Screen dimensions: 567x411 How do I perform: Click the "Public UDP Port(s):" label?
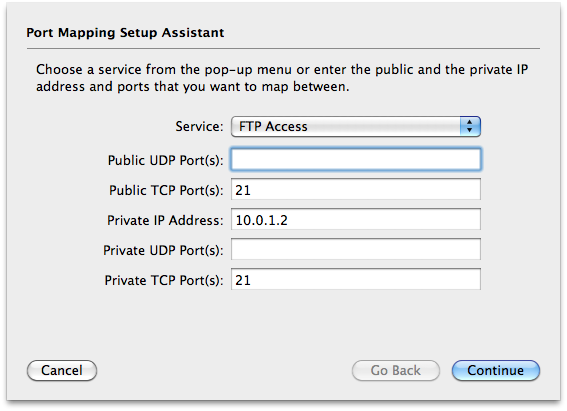[x=166, y=160]
